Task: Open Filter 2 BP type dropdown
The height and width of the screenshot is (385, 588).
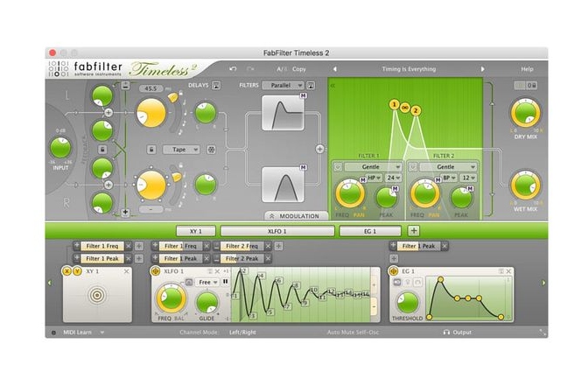Action: coord(449,178)
